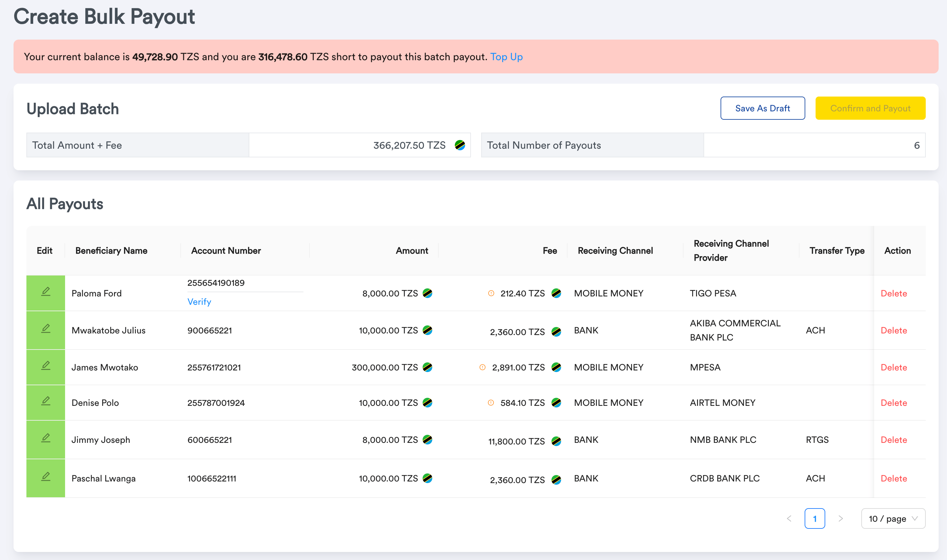The image size is (947, 560).
Task: Click the Receiving Channel Provider column header
Action: [731, 251]
